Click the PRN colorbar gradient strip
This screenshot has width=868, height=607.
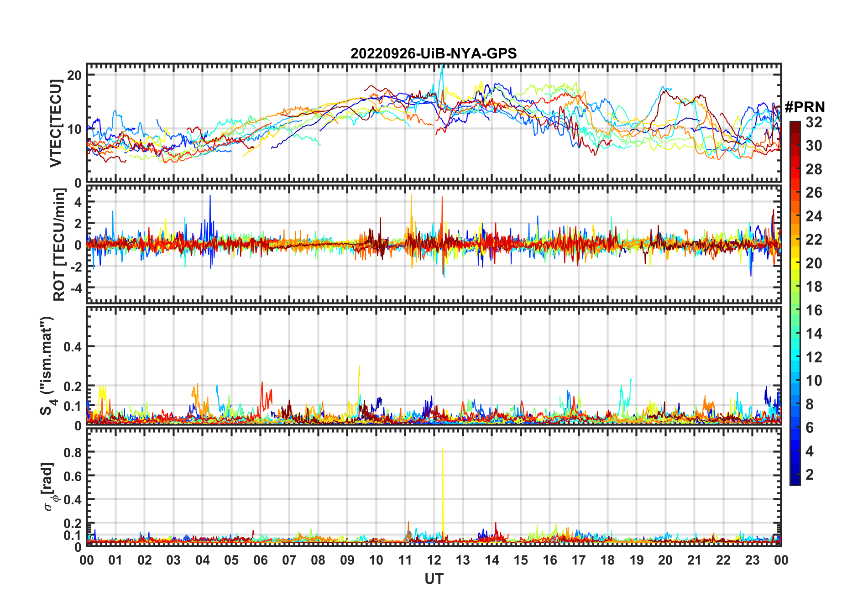pyautogui.click(x=795, y=303)
